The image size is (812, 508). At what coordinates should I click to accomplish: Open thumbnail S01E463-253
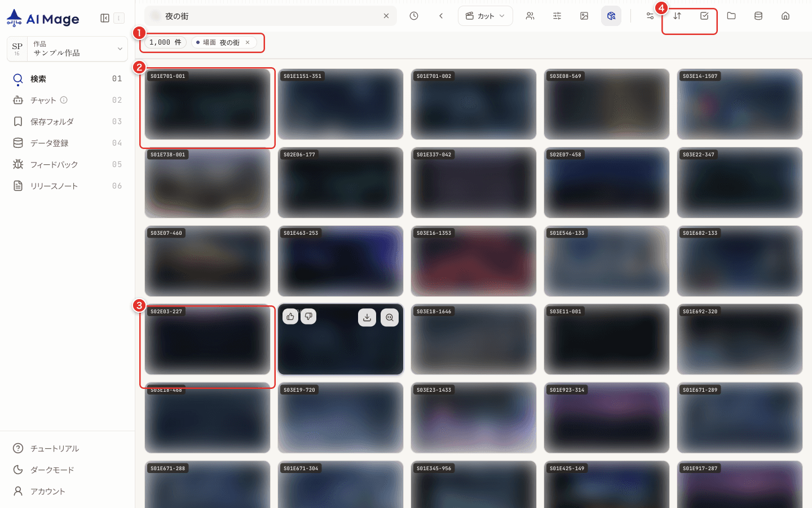pyautogui.click(x=341, y=261)
